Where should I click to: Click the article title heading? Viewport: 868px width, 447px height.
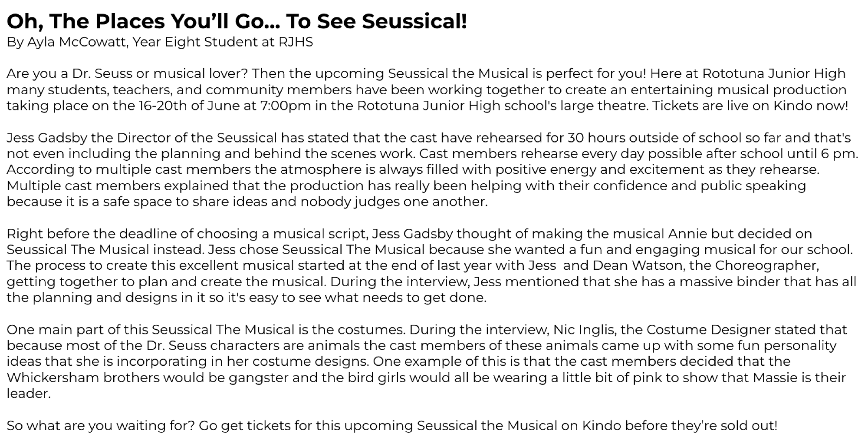pos(237,21)
